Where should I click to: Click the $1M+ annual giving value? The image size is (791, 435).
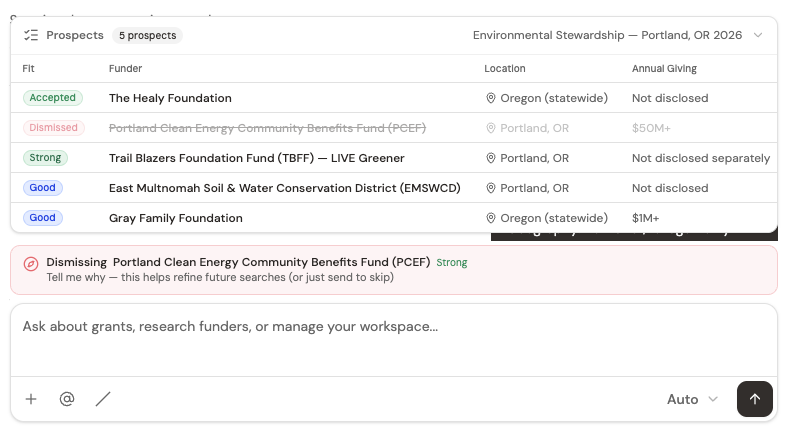pos(645,218)
